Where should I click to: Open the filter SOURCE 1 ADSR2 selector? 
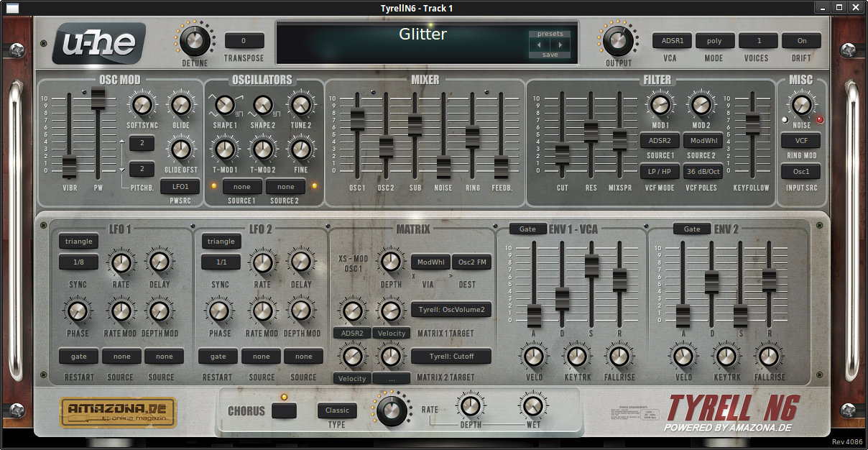click(x=660, y=141)
